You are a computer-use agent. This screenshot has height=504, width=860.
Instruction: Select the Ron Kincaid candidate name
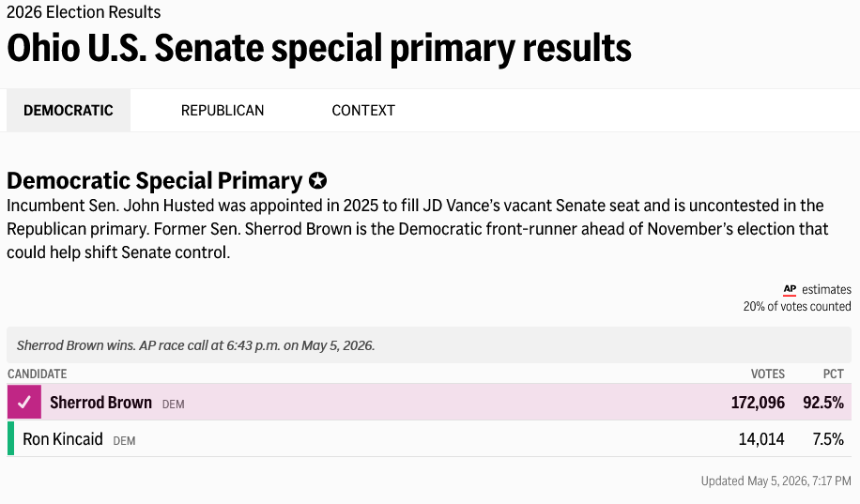pos(63,438)
